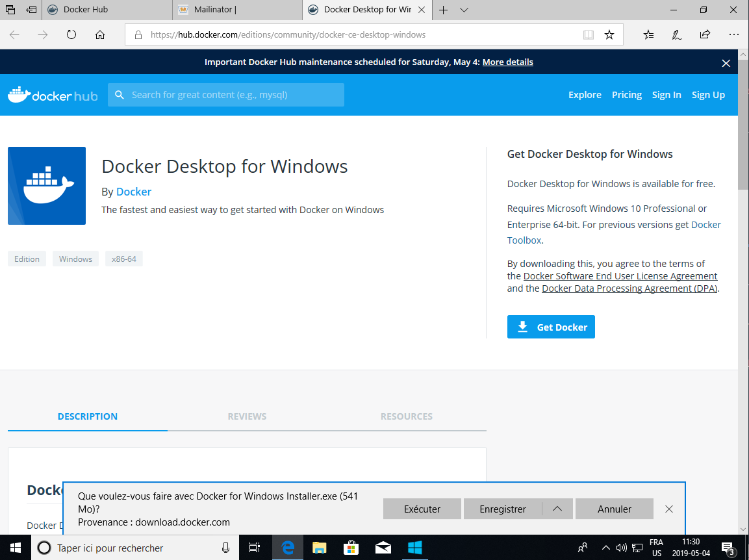Open the REVIEWS tab
Screen dimensions: 749x560
click(247, 416)
